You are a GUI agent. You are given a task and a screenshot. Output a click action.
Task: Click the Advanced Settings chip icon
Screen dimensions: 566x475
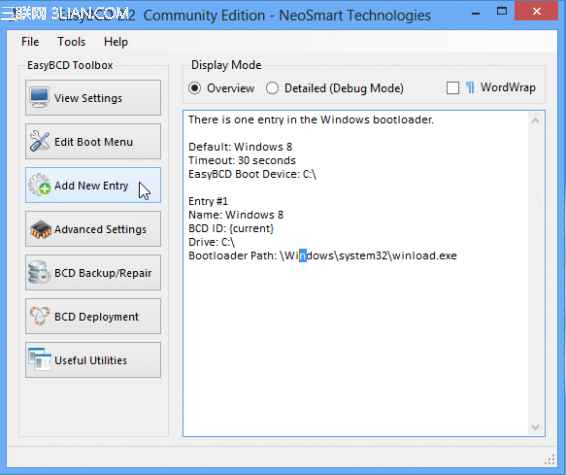(40, 229)
